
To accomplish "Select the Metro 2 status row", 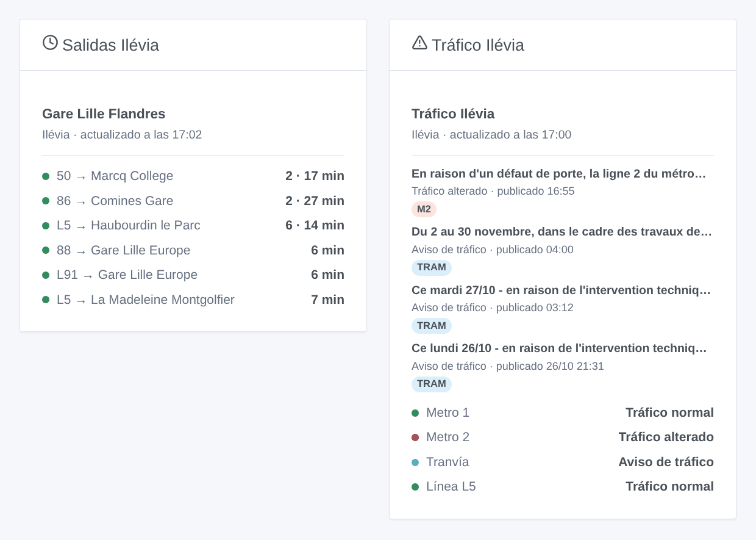I will [x=563, y=437].
